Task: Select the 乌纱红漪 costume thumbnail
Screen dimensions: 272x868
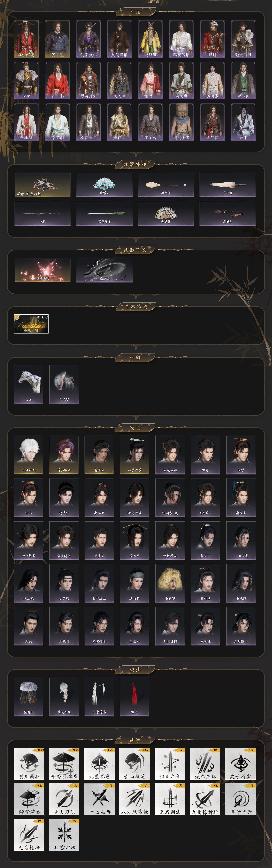Action: pyautogui.click(x=26, y=39)
